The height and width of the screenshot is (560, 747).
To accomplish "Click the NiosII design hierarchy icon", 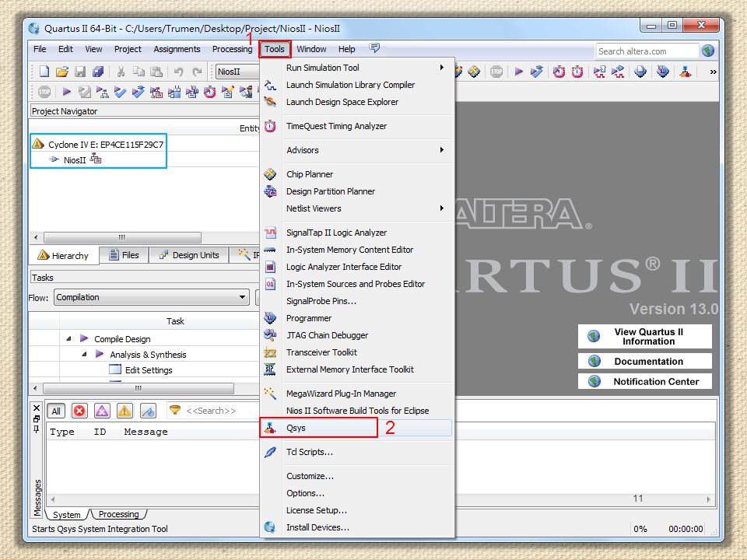I will [96, 159].
